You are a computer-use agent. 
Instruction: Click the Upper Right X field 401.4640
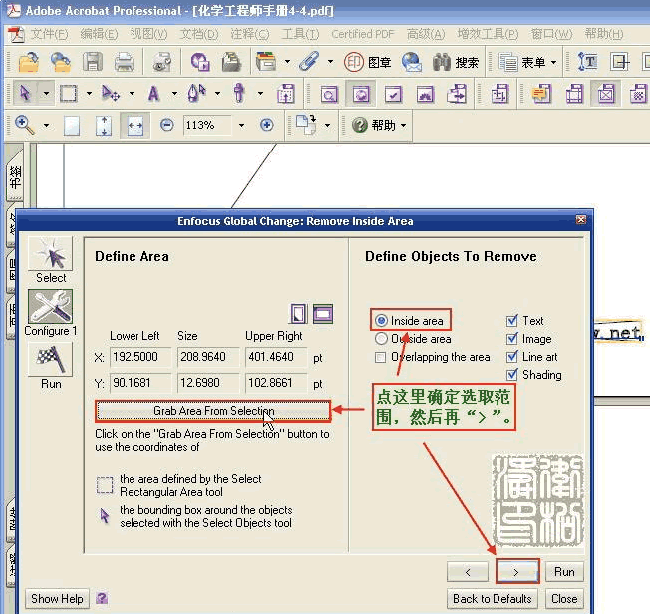[276, 357]
